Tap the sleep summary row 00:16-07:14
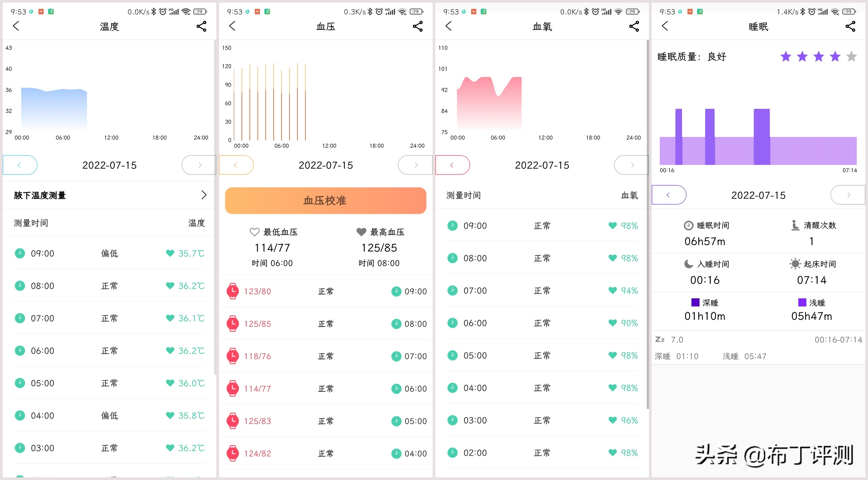The width and height of the screenshot is (868, 480). point(758,348)
